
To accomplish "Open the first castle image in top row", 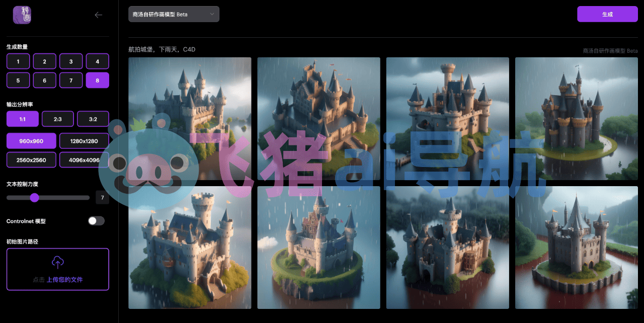I will coord(190,119).
